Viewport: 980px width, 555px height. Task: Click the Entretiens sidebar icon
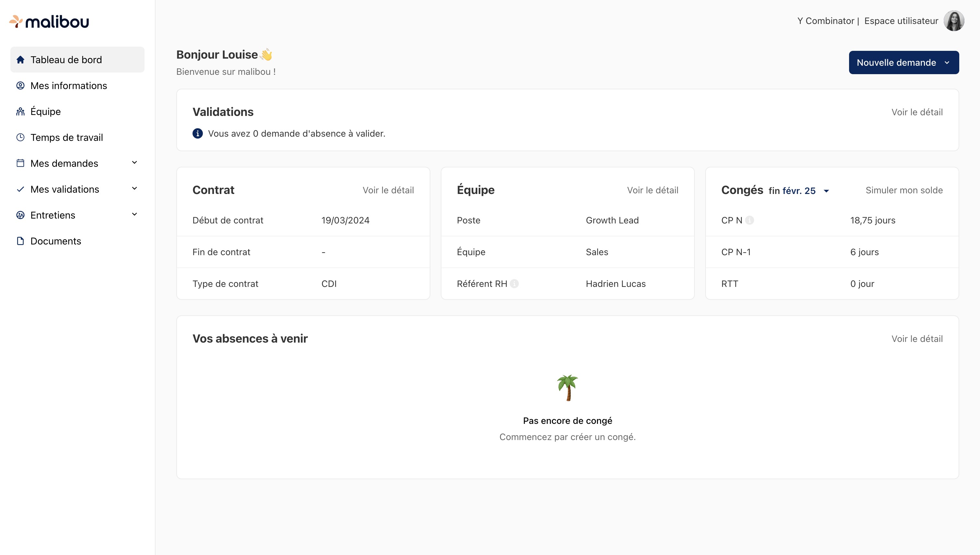point(21,215)
